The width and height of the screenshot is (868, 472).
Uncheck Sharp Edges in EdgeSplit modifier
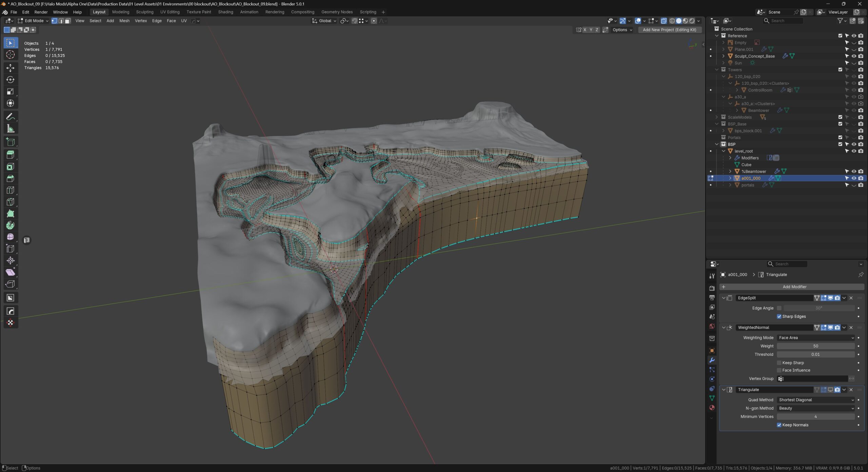(779, 316)
